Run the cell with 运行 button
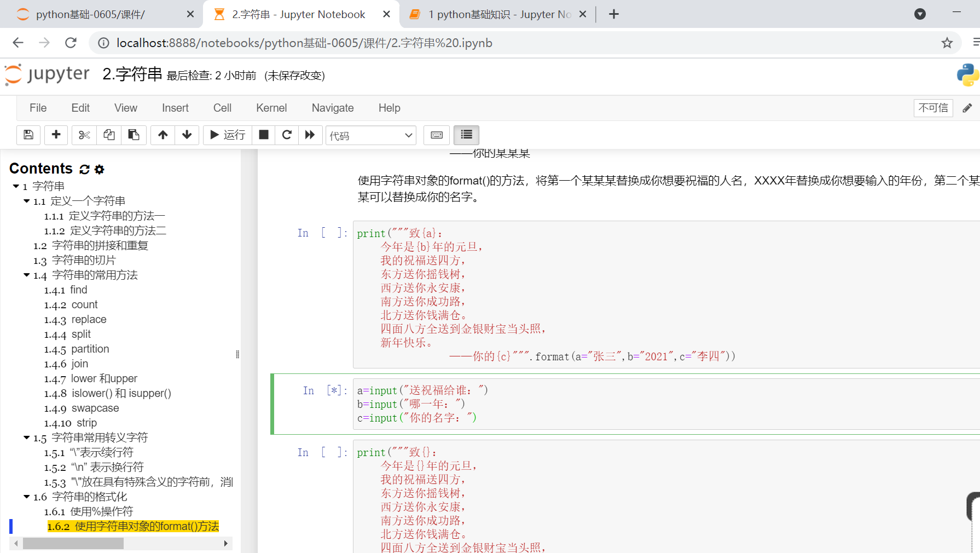The height and width of the screenshot is (553, 980). [x=228, y=135]
